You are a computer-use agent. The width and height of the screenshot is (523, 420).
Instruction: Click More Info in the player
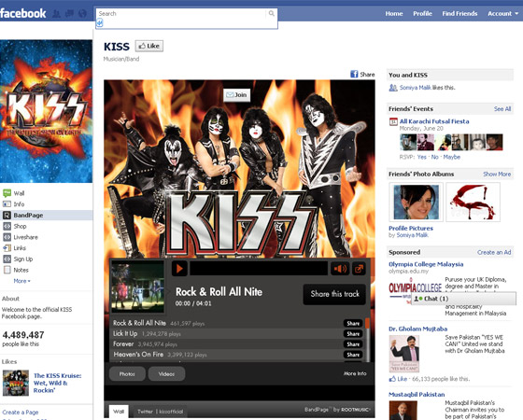click(x=355, y=373)
